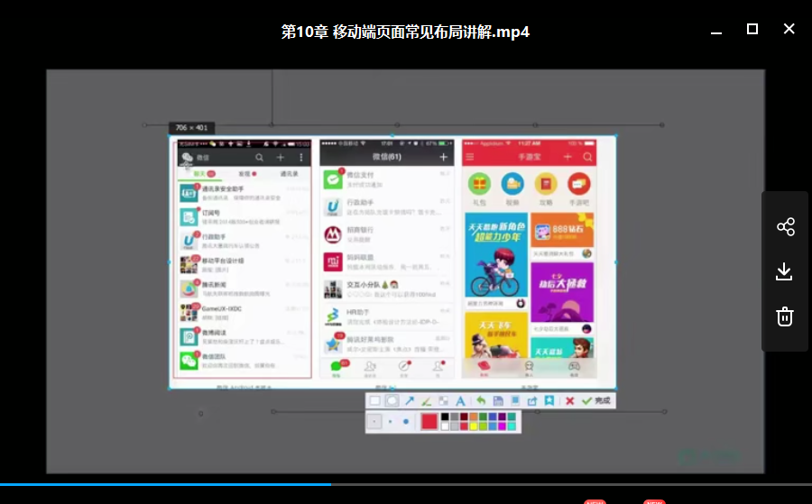Viewport: 812px width, 504px height.
Task: Pick the yellow color swatch
Action: pyautogui.click(x=474, y=426)
